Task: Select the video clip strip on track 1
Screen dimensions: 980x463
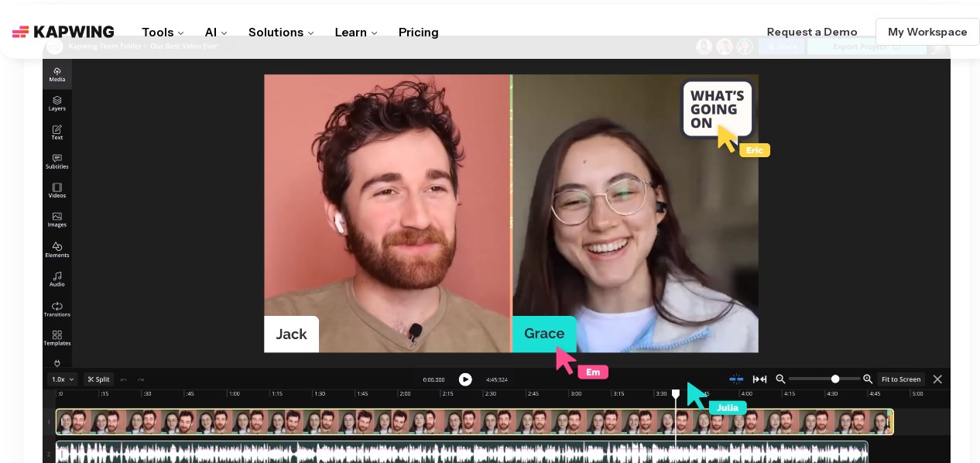Action: tap(475, 422)
